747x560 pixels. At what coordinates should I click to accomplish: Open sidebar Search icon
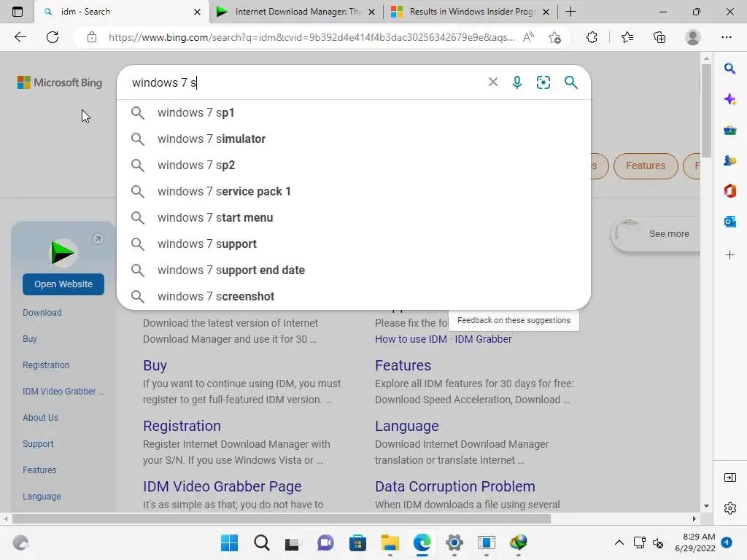point(729,69)
